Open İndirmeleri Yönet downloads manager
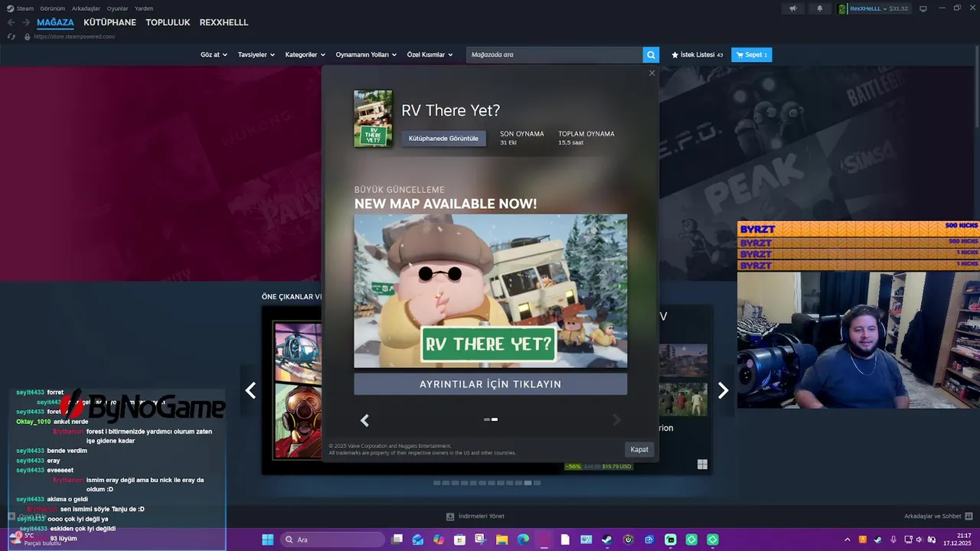 (x=475, y=517)
